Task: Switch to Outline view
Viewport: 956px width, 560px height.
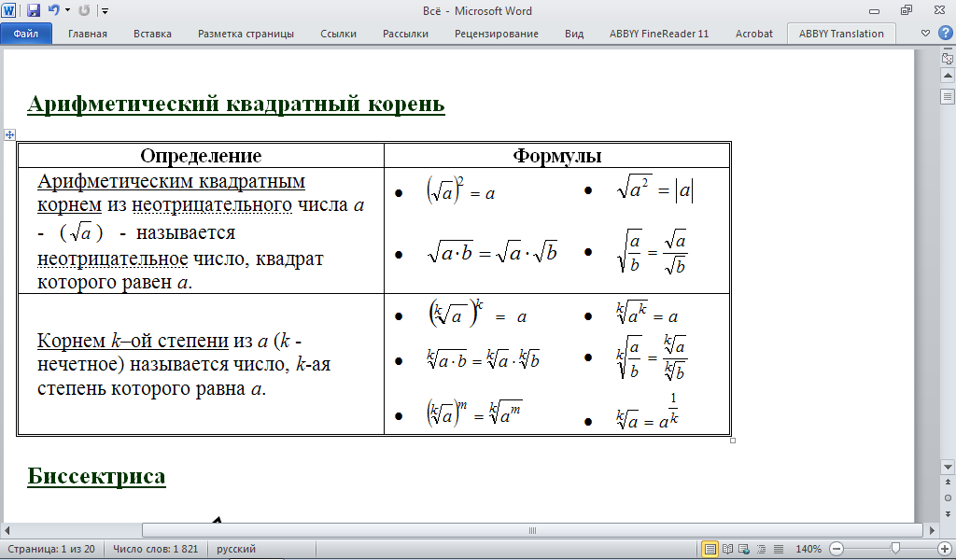Action: tap(761, 549)
